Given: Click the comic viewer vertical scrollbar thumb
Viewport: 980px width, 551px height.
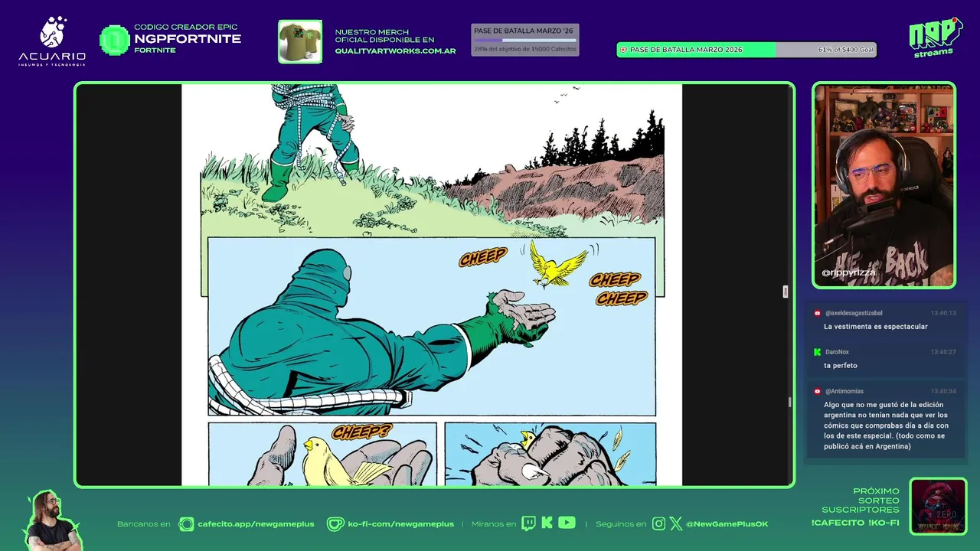Looking at the screenshot, I should click(789, 403).
